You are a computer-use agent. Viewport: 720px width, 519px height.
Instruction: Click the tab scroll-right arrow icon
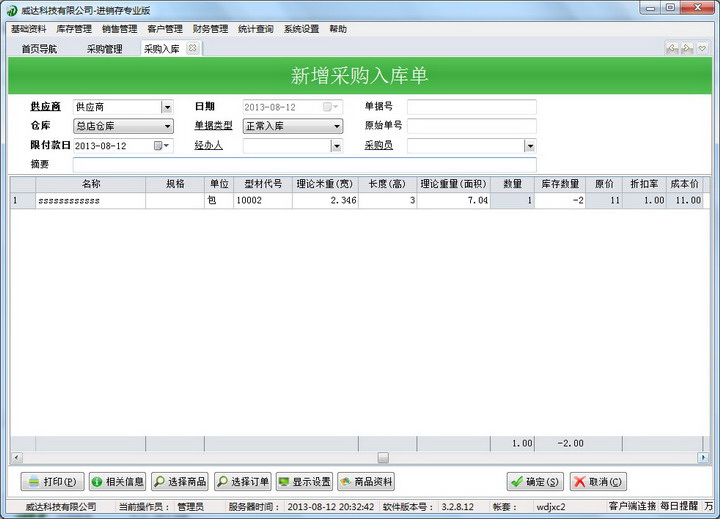point(687,48)
